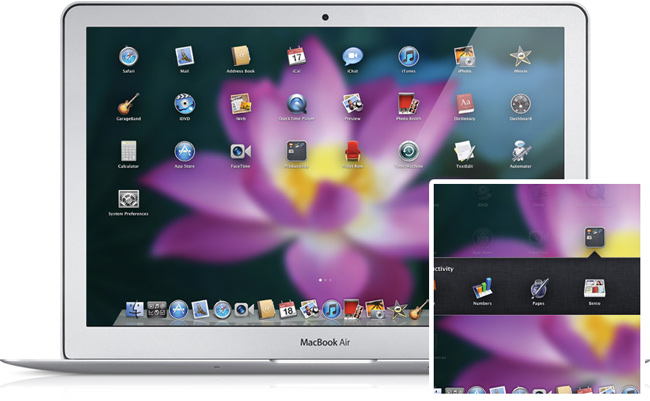Expand the Productivity folder in Launchpad
The image size is (650, 401).
[296, 151]
